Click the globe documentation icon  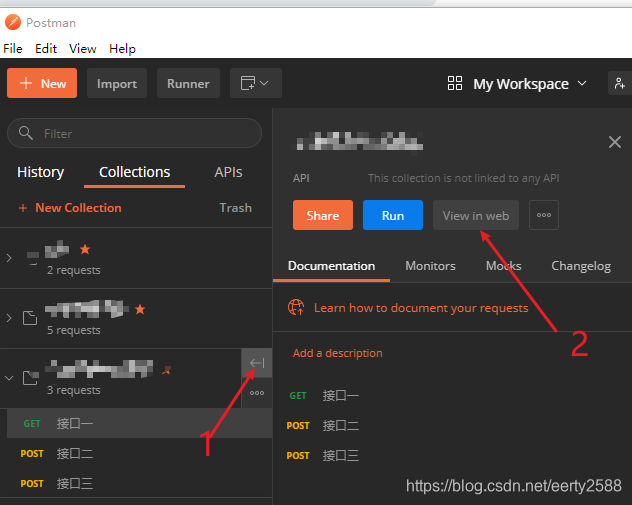point(296,308)
